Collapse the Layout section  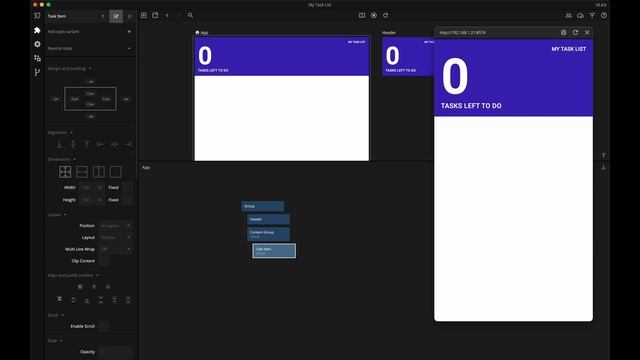(65, 215)
